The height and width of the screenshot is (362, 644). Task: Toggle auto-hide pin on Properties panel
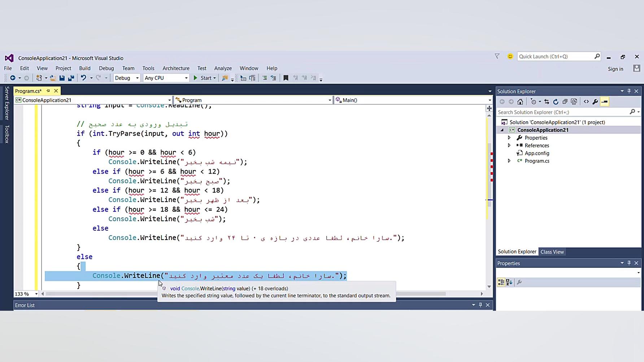(629, 263)
